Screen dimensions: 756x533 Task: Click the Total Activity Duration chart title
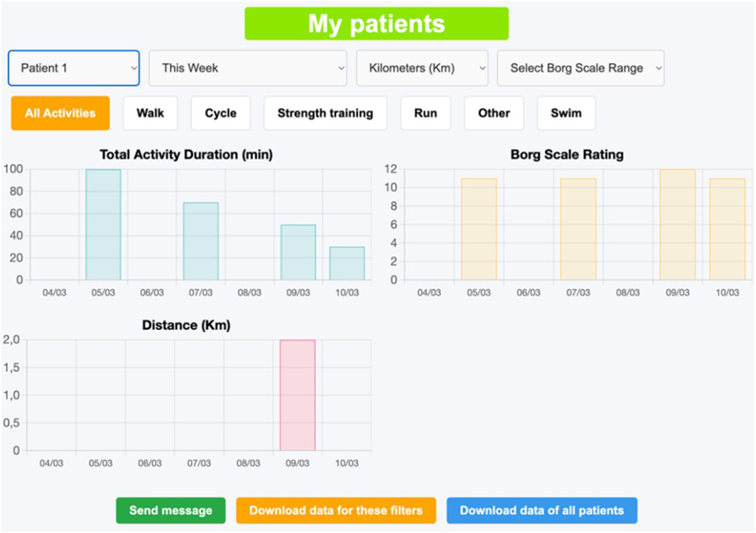coord(186,155)
